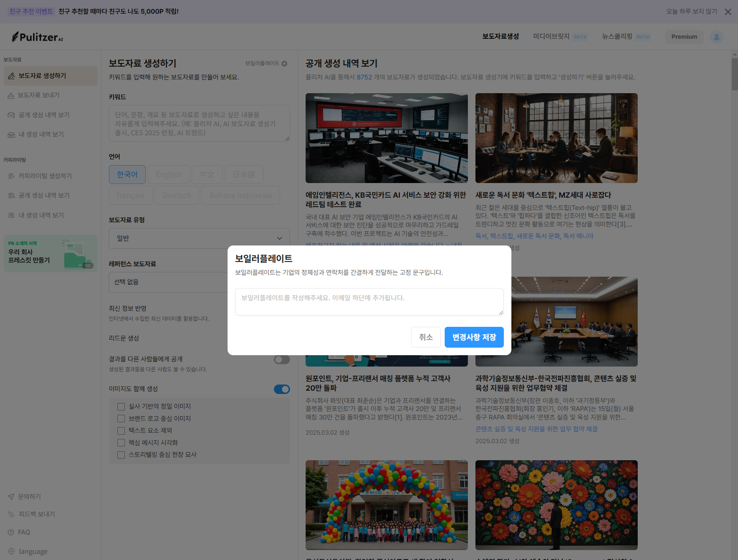Click the 보일러플레이트 text input field
Screen dimensions: 738x560
point(369,301)
